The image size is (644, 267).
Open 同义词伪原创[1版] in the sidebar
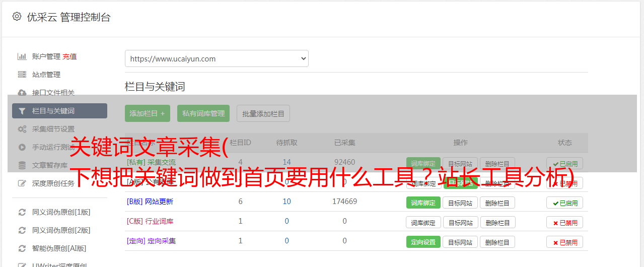pyautogui.click(x=61, y=212)
